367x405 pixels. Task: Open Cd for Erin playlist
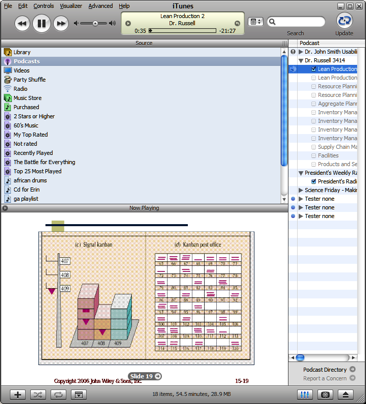pyautogui.click(x=141, y=190)
